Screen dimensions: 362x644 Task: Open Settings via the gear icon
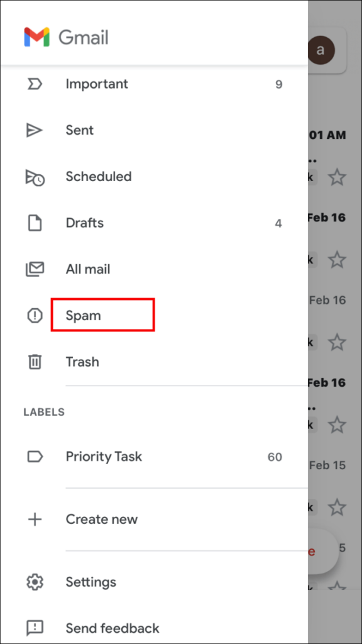click(x=35, y=582)
